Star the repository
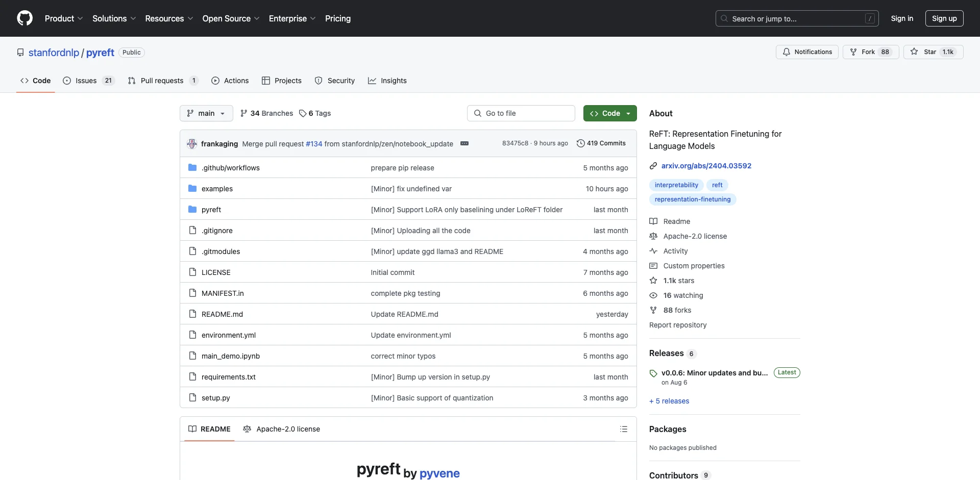Screen dimensions: 980x480 pos(933,52)
